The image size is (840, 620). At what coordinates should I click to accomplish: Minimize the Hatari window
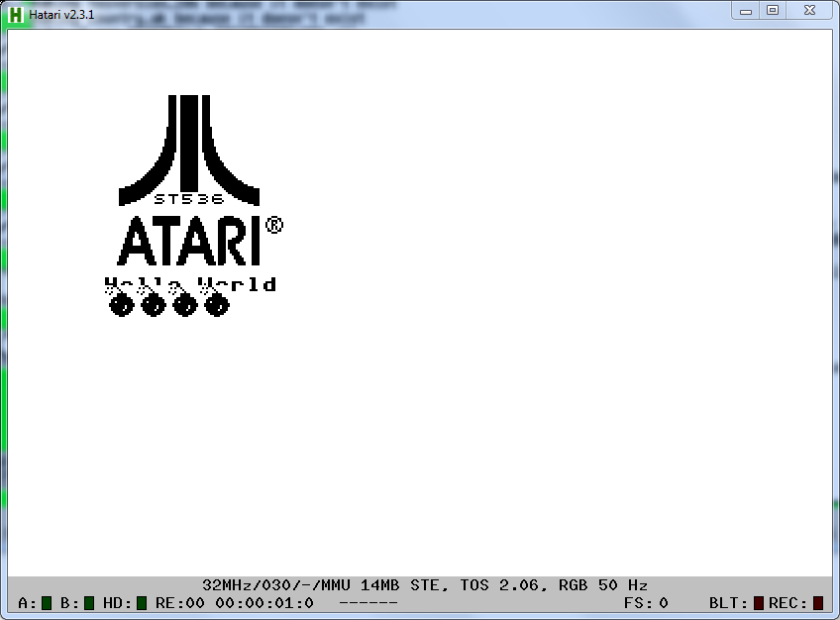[x=746, y=11]
